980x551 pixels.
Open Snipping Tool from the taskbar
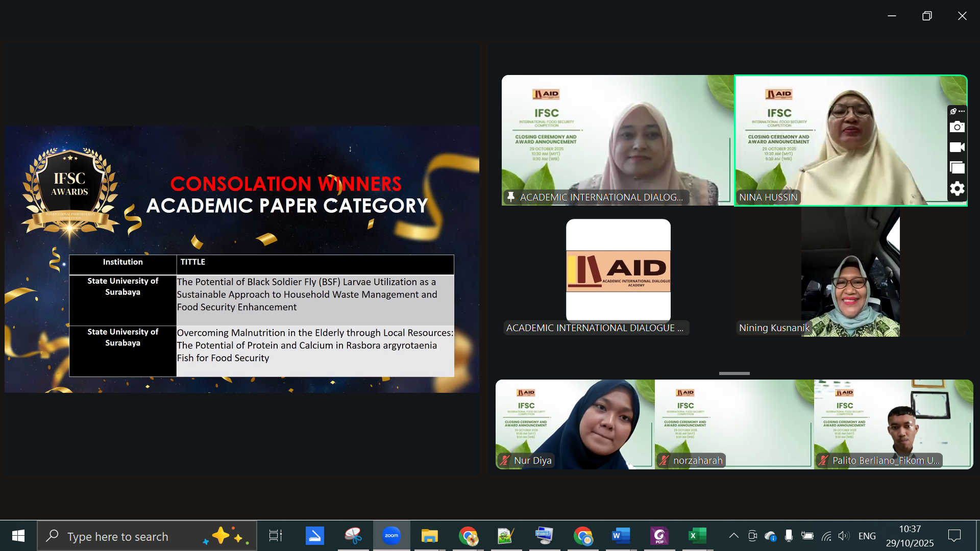tap(353, 536)
